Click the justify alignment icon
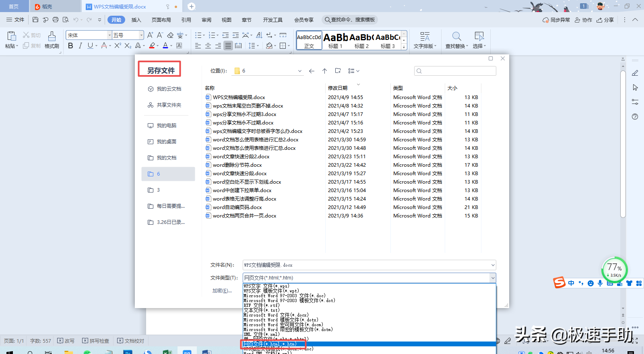 pos(228,46)
